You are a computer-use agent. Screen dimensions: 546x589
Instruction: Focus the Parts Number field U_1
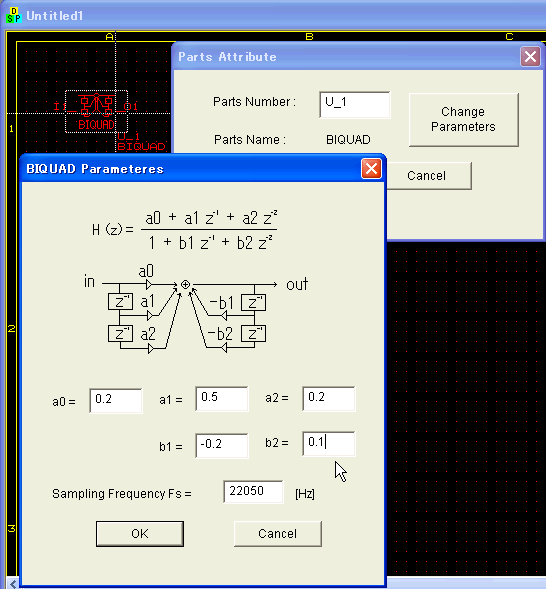[355, 104]
